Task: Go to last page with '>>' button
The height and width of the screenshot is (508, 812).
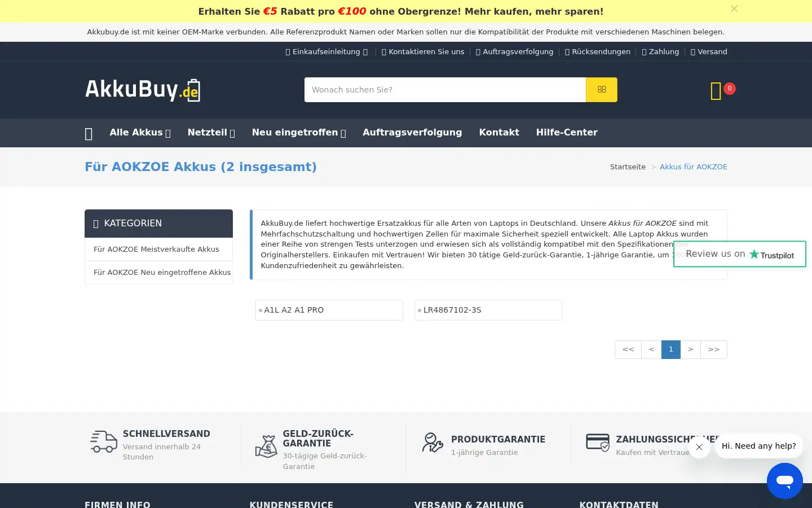Action: (x=714, y=349)
